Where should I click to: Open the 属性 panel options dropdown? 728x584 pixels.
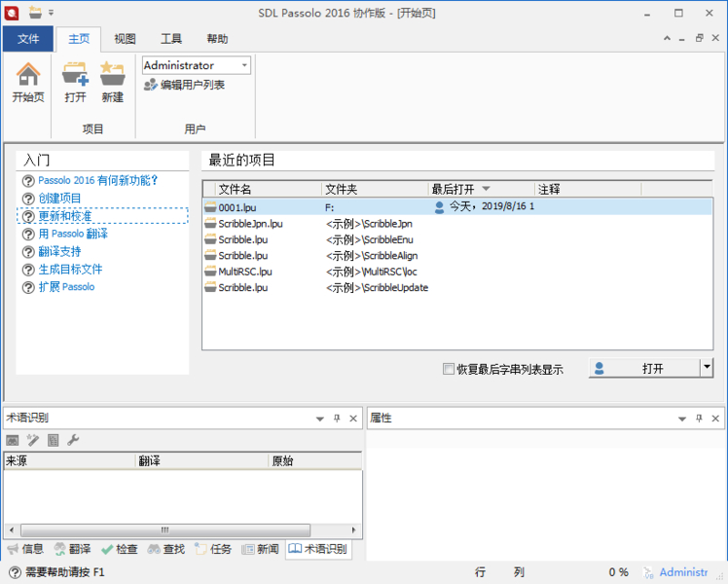[x=682, y=418]
